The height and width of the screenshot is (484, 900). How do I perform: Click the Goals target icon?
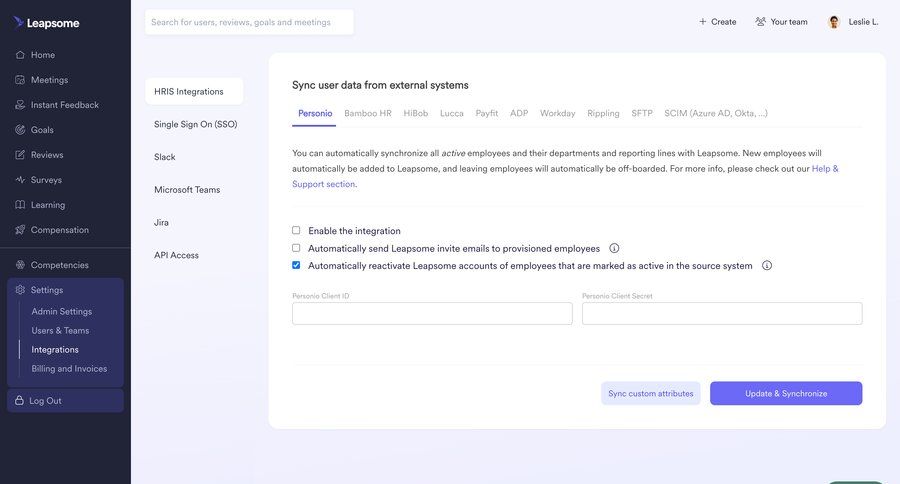tap(20, 130)
